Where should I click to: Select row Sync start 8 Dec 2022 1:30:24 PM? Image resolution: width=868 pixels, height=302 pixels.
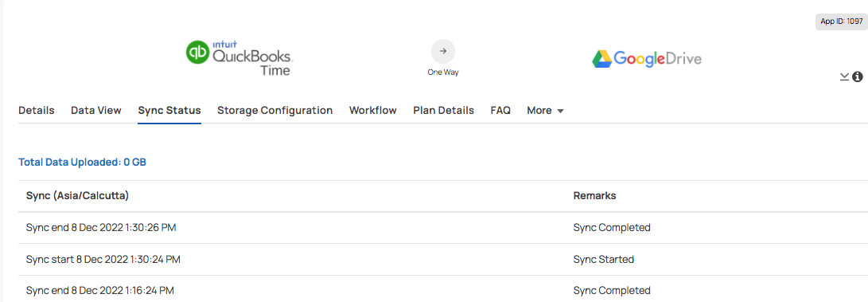(443, 259)
